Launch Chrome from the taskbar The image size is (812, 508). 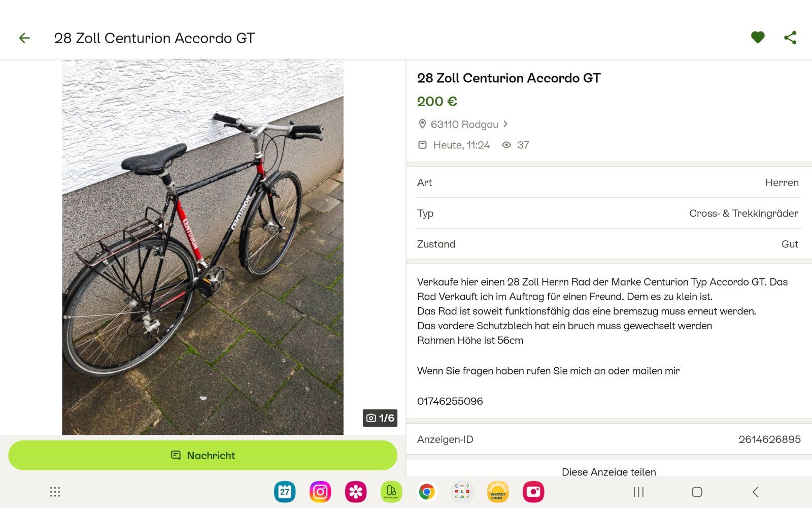[427, 492]
